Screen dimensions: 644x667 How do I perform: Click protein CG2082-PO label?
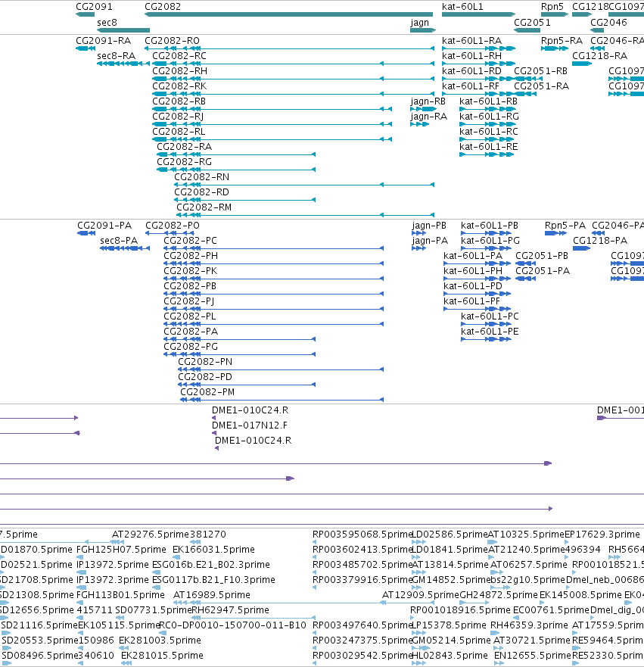(172, 226)
